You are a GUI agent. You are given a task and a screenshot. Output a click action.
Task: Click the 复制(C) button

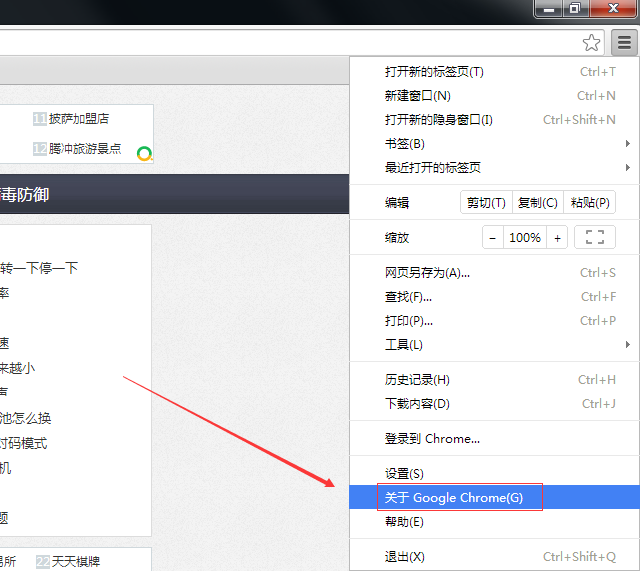click(538, 202)
